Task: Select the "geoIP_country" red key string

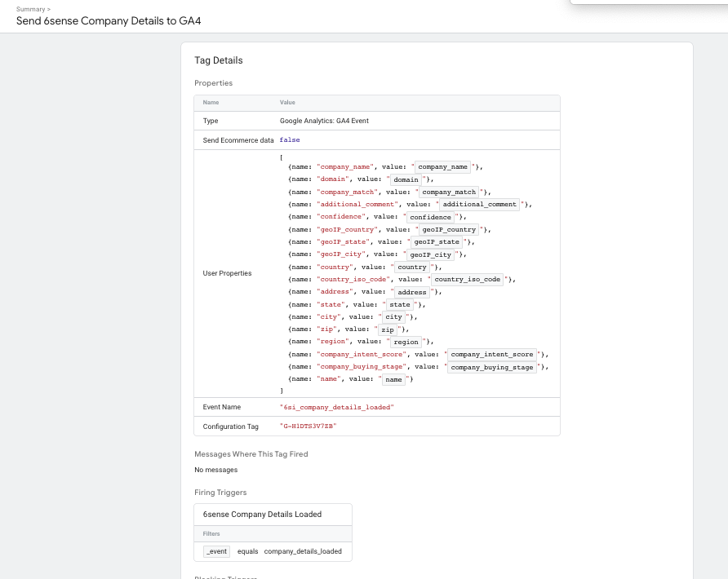Action: 348,230
